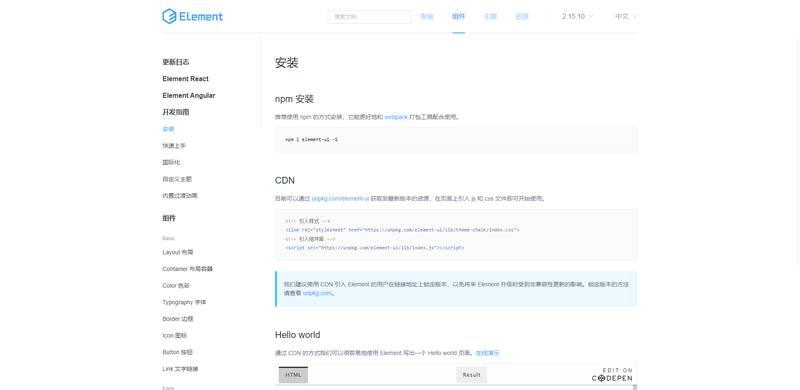The width and height of the screenshot is (800, 390).
Task: Open Typography 字体 component page
Action: [184, 302]
